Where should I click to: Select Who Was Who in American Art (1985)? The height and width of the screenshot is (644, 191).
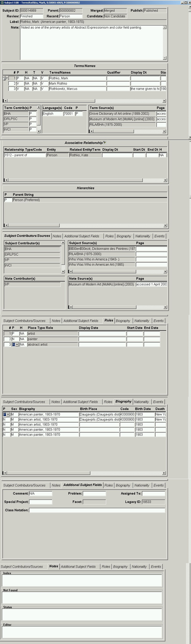(102, 264)
